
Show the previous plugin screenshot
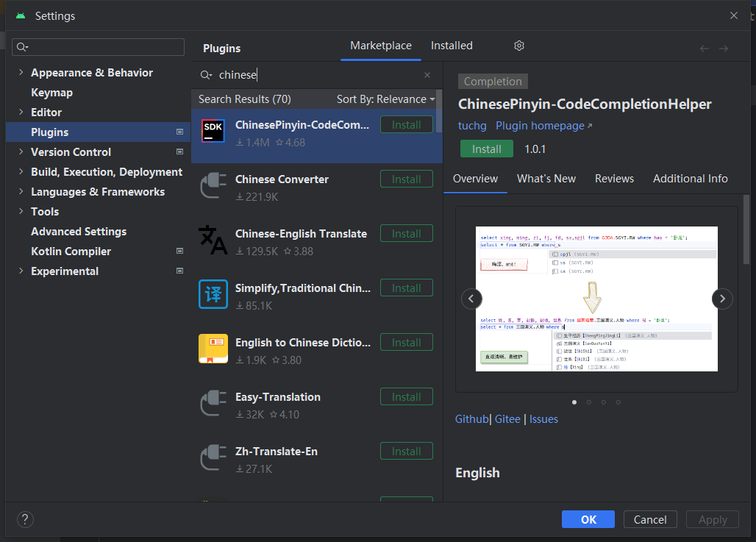471,299
